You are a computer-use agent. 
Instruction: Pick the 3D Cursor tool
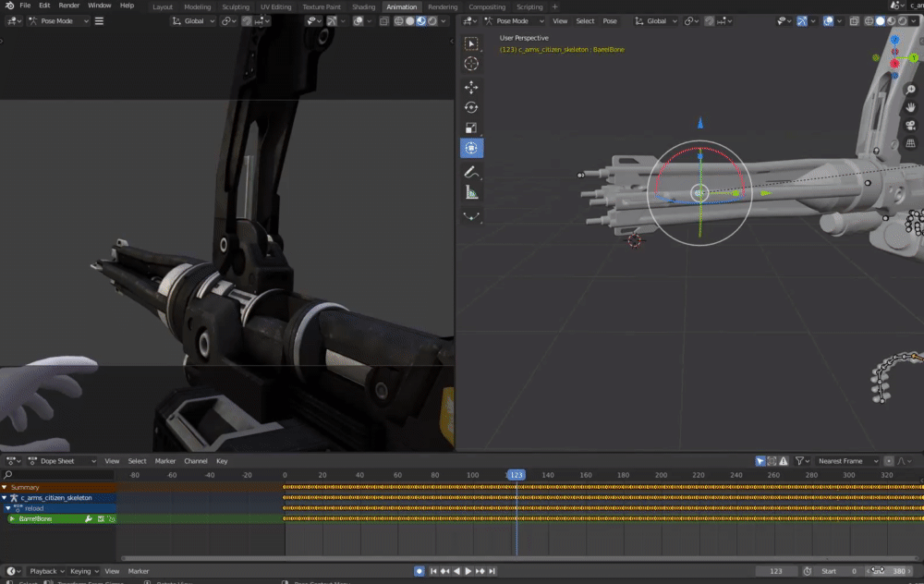[471, 64]
